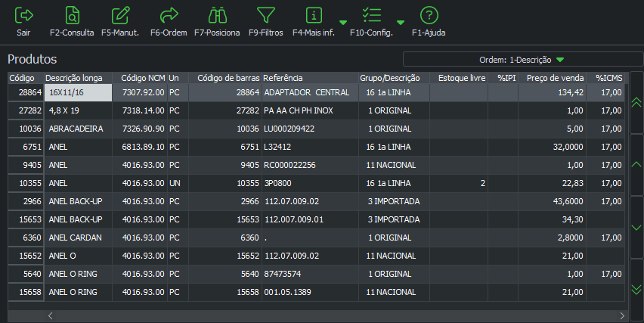Click horizontal scrollbar right arrow
644x323 pixels.
coord(622,315)
